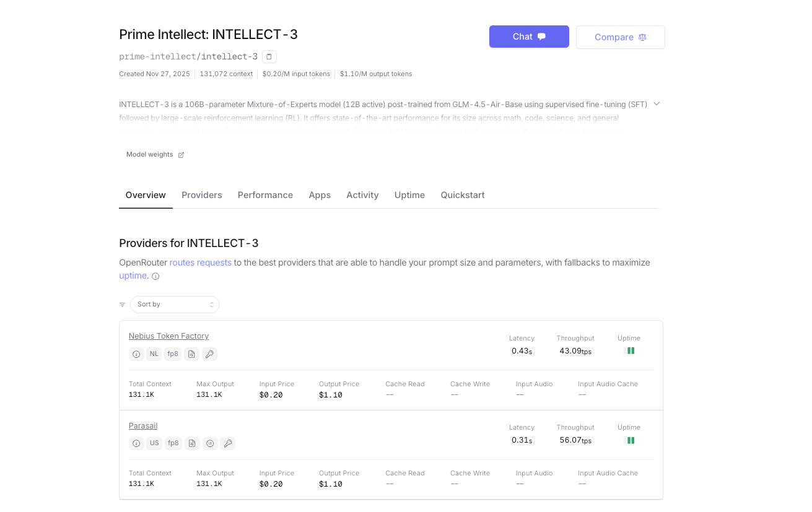Click the pause-circle icon in Parasail row
The height and width of the screenshot is (512, 812).
point(210,443)
